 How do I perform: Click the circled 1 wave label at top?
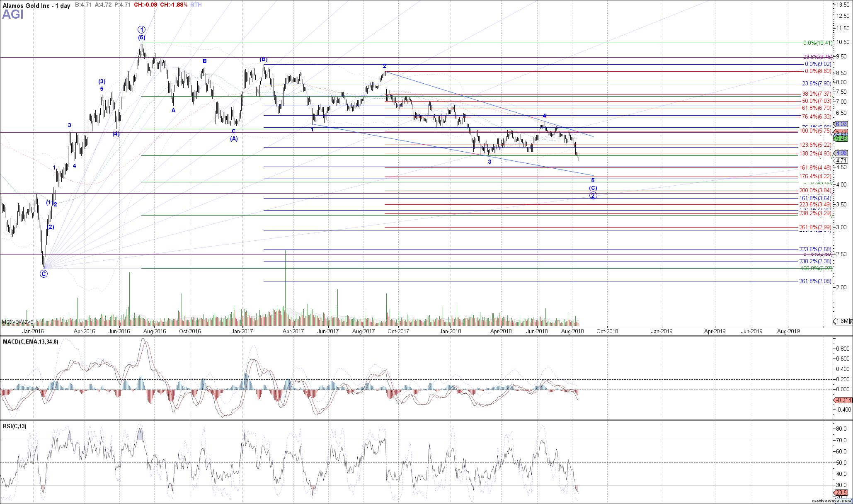[142, 29]
